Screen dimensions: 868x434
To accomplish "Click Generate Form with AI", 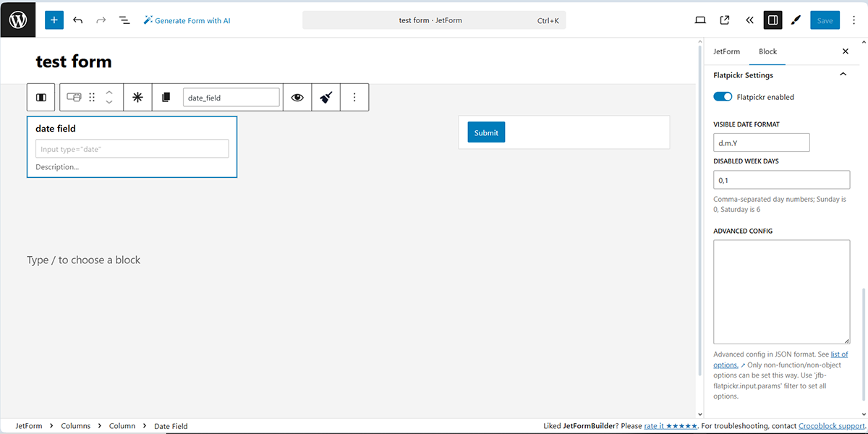I will (x=187, y=20).
